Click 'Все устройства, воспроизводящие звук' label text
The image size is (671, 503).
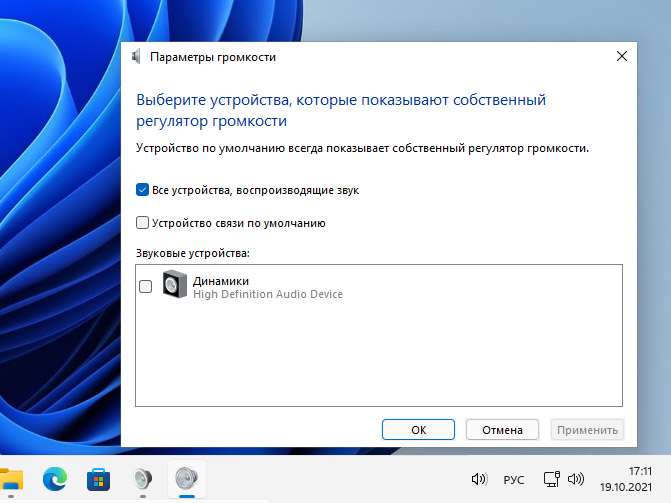click(x=255, y=190)
